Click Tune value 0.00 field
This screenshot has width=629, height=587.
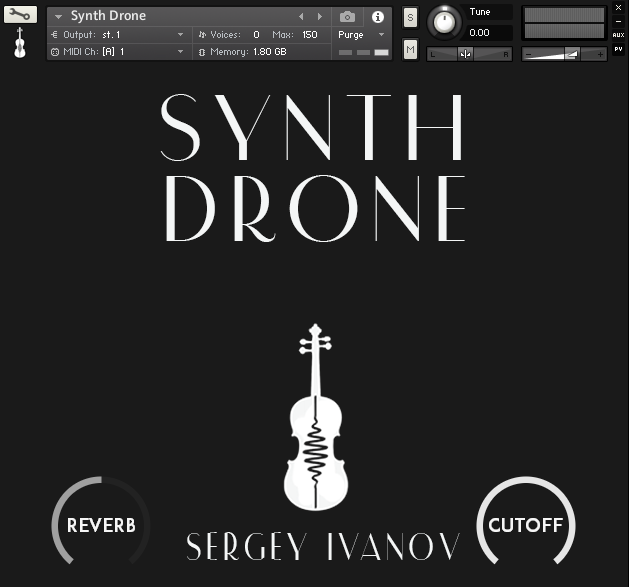489,32
